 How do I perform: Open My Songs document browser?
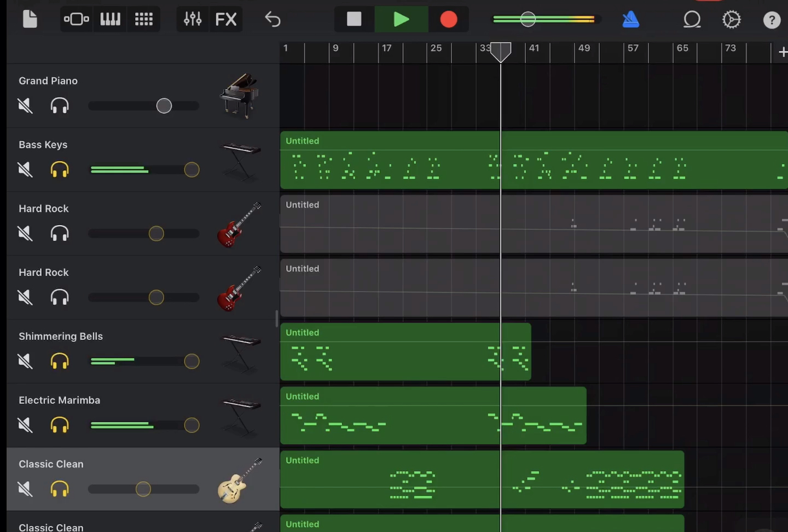coord(30,19)
